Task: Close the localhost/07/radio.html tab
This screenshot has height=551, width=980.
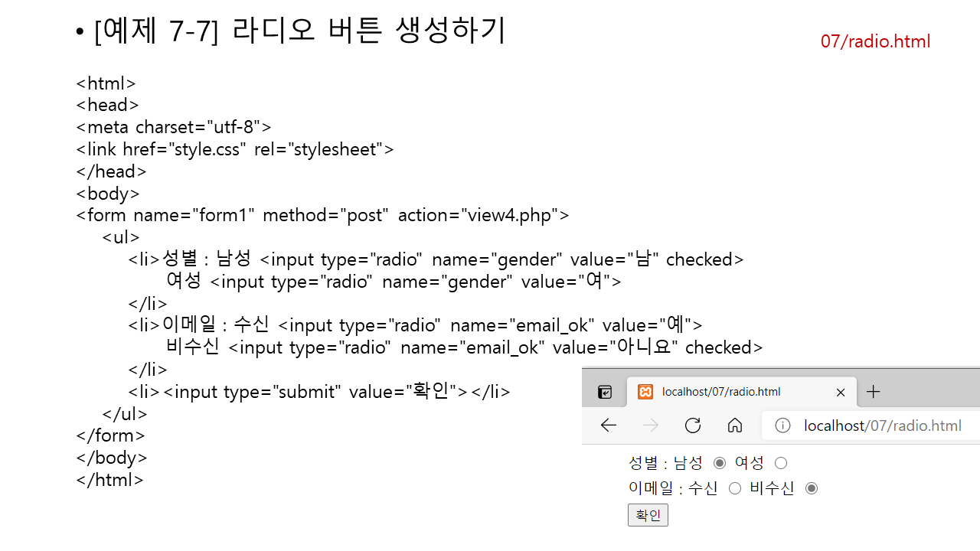Action: coord(841,392)
